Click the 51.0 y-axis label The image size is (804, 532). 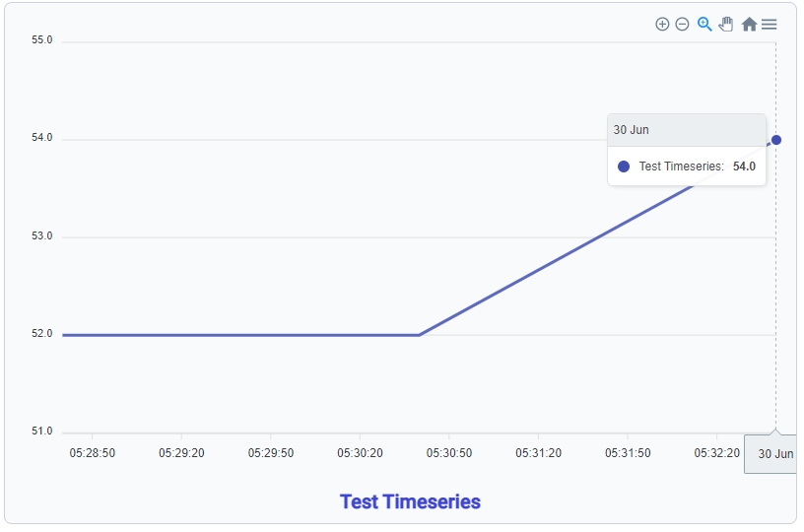pos(42,432)
